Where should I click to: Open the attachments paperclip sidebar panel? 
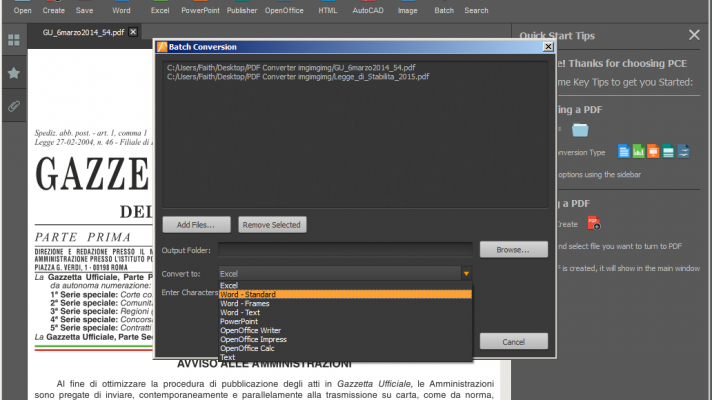point(14,106)
